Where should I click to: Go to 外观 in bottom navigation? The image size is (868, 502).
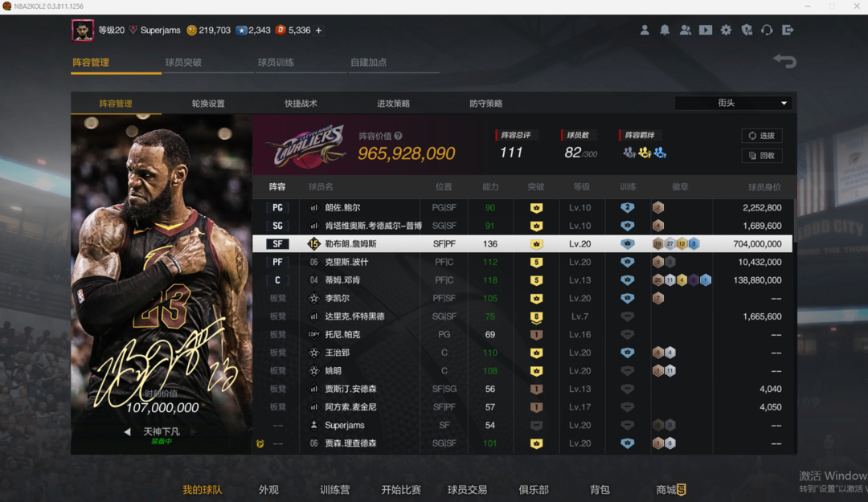[268, 490]
